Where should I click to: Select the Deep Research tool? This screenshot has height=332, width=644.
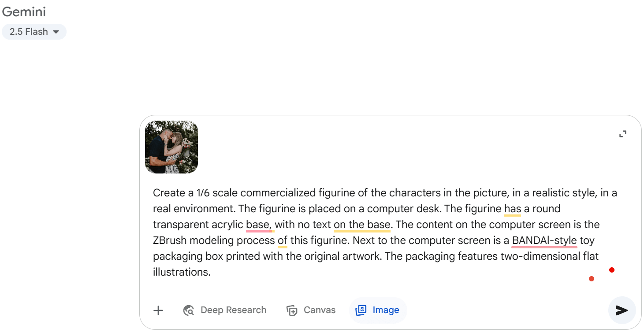point(225,310)
